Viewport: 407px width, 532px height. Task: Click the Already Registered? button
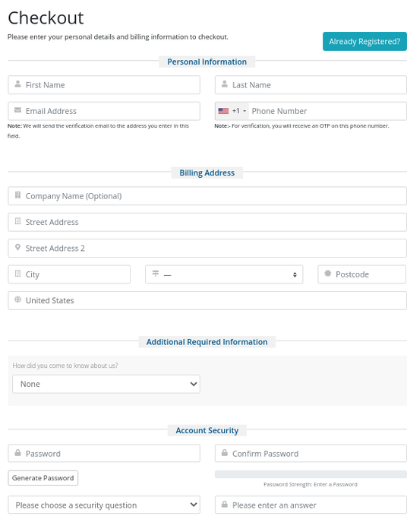tap(364, 41)
